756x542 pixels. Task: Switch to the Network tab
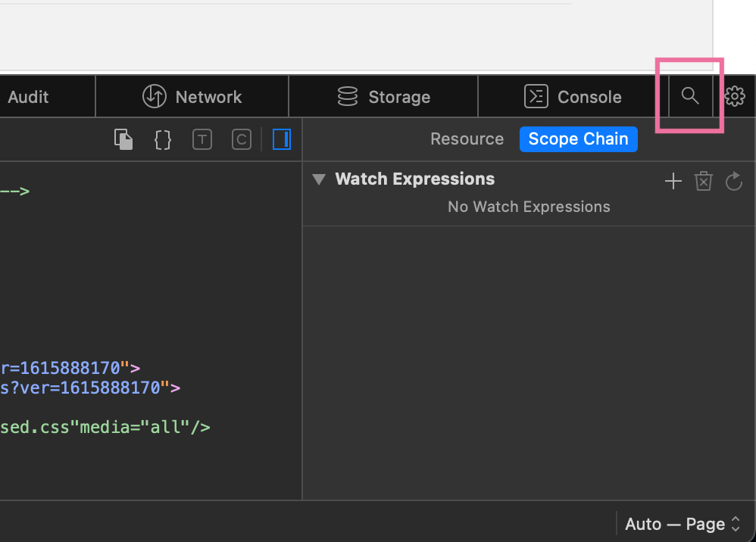pos(192,97)
